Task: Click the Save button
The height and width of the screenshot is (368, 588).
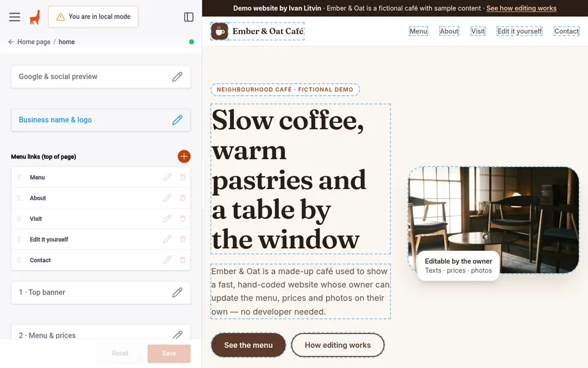Action: pyautogui.click(x=169, y=353)
